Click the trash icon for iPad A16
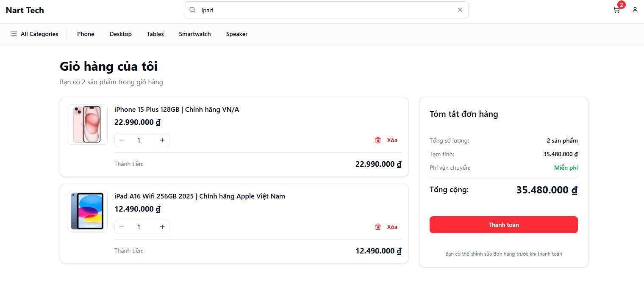644x303 pixels. pyautogui.click(x=378, y=227)
